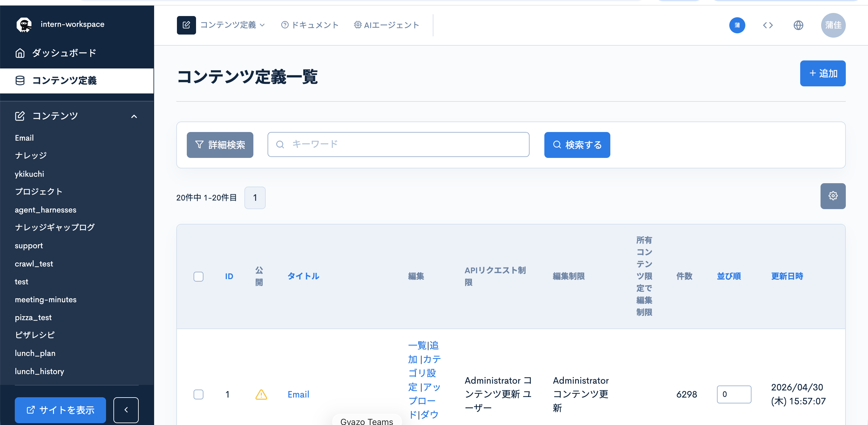This screenshot has width=868, height=425.
Task: Click the サイトを表示 button
Action: coord(60,410)
